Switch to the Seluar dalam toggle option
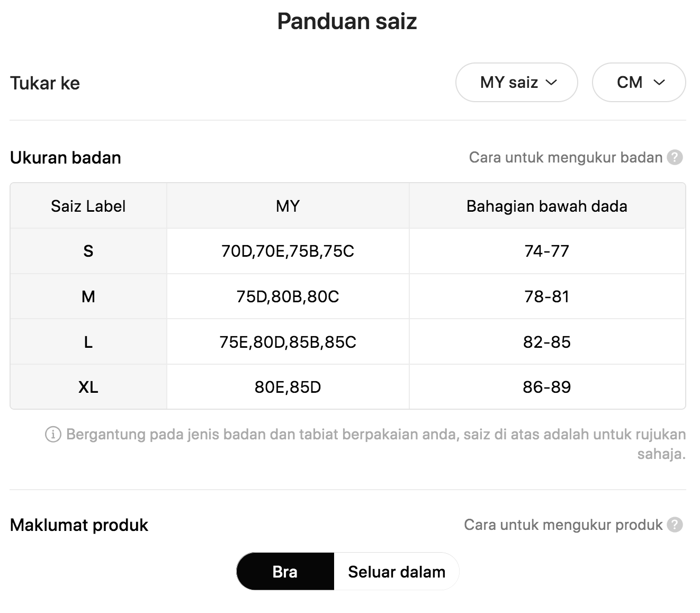This screenshot has height=613, width=700. click(x=397, y=572)
